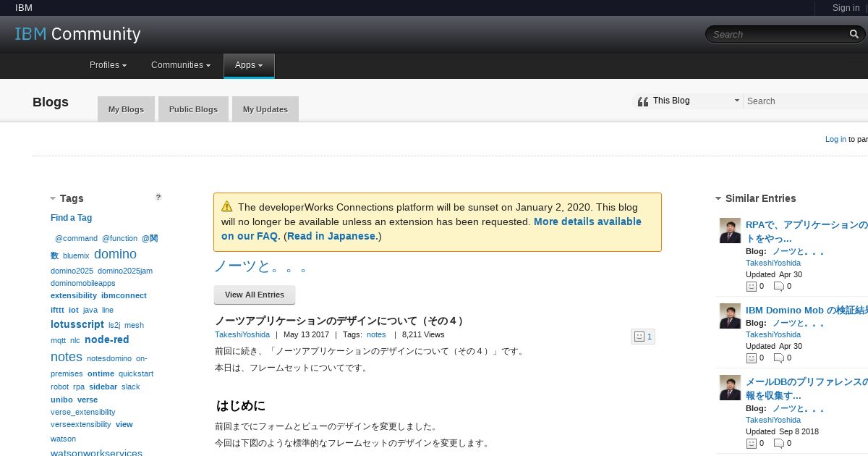Screen dimensions: 868x456
Task: Select the watson tag
Action: [x=63, y=439]
